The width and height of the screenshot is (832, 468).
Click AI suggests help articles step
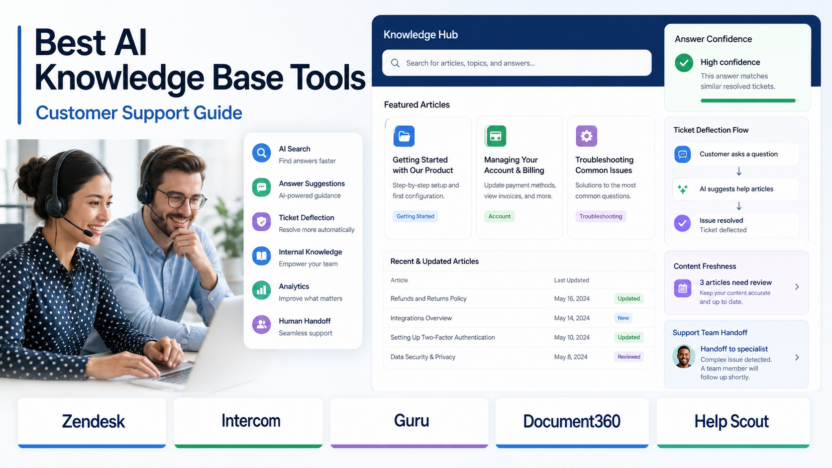pyautogui.click(x=736, y=189)
